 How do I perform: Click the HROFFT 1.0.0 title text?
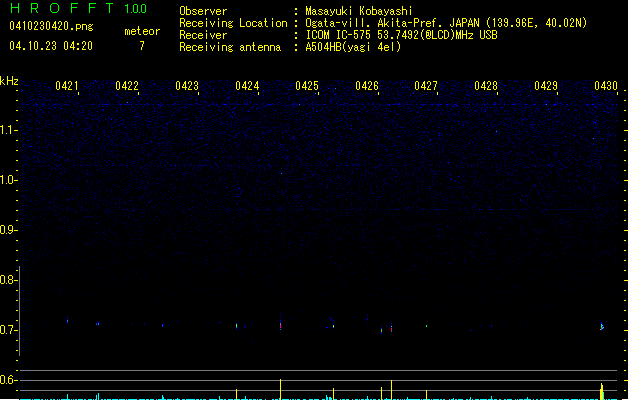(x=79, y=8)
